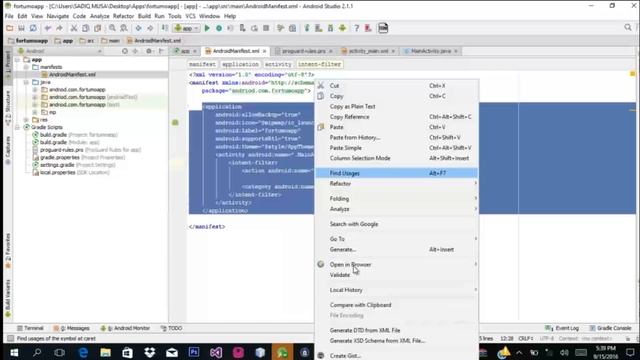This screenshot has width=640, height=360.
Task: Switch to the MainActivity.java tab
Action: (430, 51)
